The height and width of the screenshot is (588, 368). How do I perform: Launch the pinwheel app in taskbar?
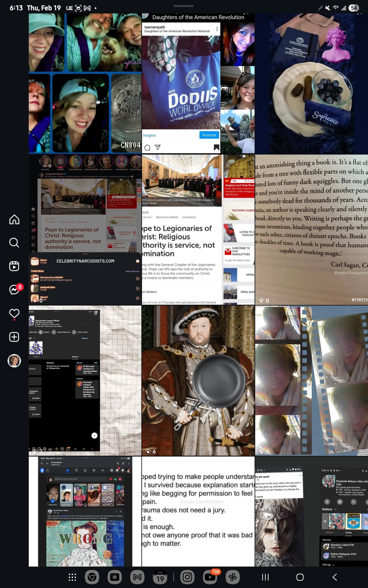coord(232,577)
